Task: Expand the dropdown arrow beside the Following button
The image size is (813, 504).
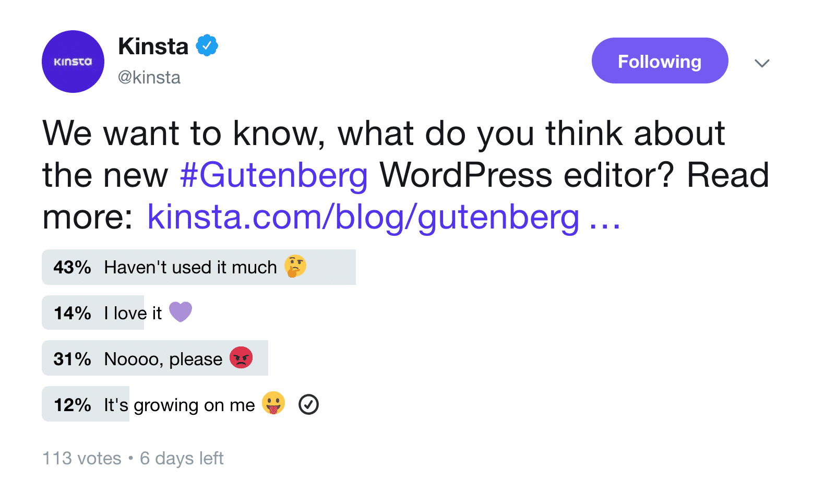Action: pos(762,63)
